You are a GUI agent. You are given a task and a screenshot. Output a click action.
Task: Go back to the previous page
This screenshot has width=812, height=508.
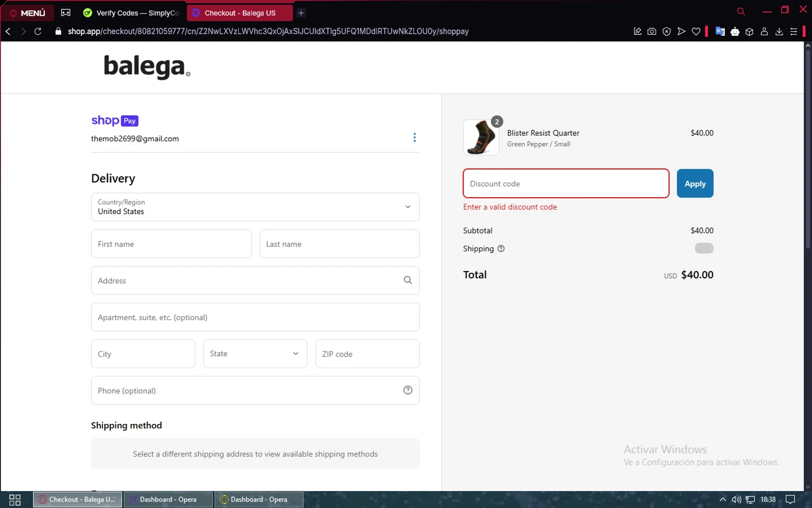click(x=8, y=31)
